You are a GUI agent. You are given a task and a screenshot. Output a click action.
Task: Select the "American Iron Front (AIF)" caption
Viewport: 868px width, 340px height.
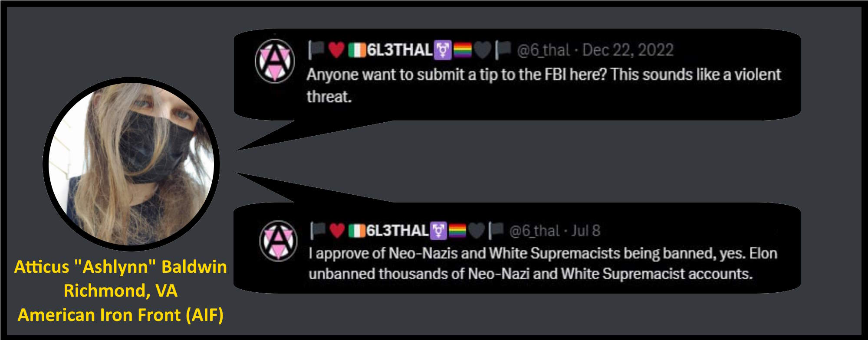(x=121, y=315)
